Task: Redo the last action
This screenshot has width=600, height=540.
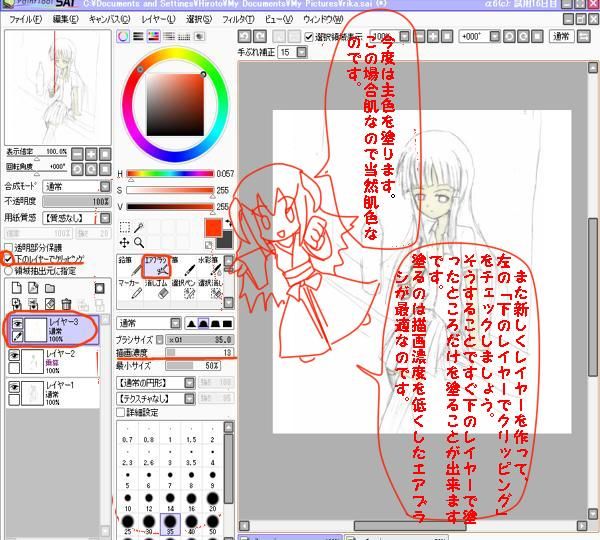Action: point(260,36)
